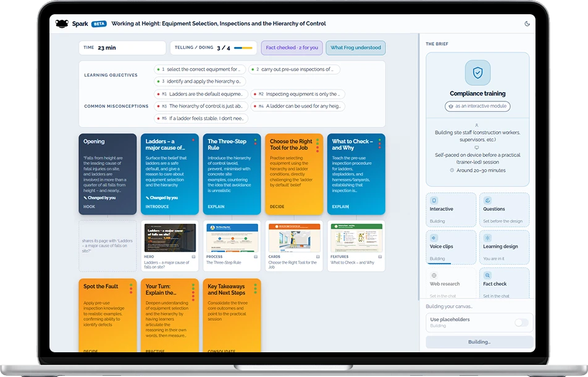Click the Fact check magnifier icon
Screen dimensions: 588x377
pyautogui.click(x=487, y=276)
